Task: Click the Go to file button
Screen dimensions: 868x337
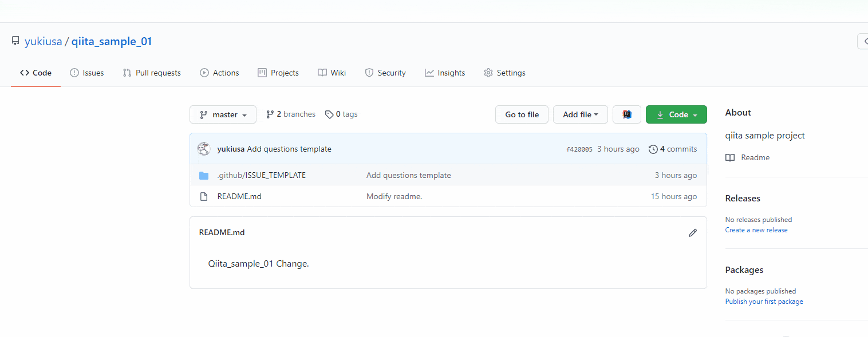Action: pos(522,114)
